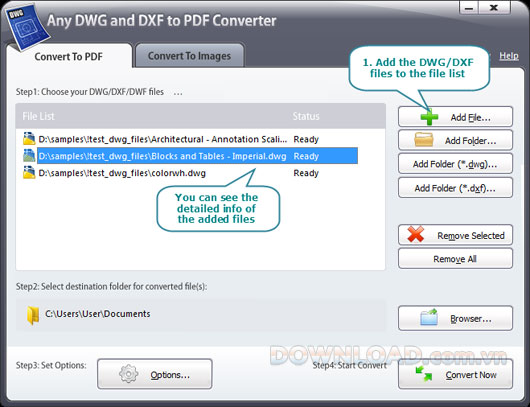530x407 pixels.
Task: Click the C:\Users\User\Documents destination path
Action: coord(98,314)
